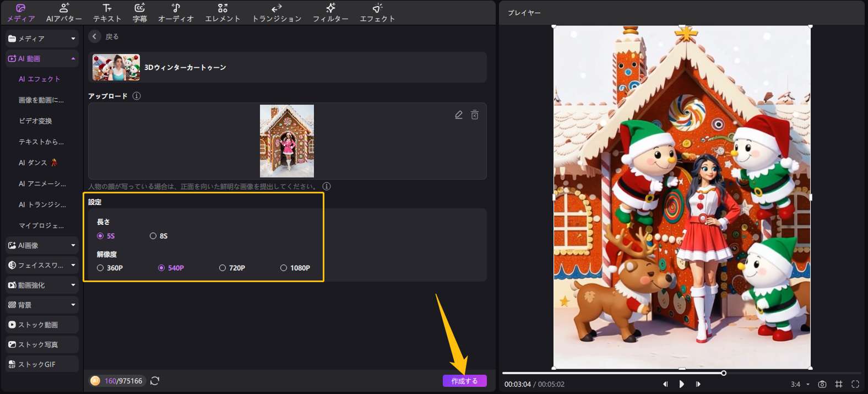Open AI ダンス in the sidebar
The image size is (868, 394).
(x=38, y=163)
